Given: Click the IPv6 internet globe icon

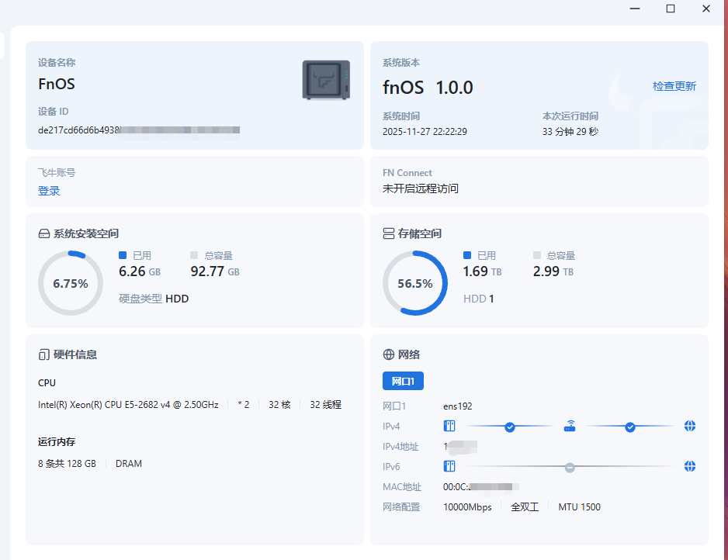Looking at the screenshot, I should (x=690, y=466).
